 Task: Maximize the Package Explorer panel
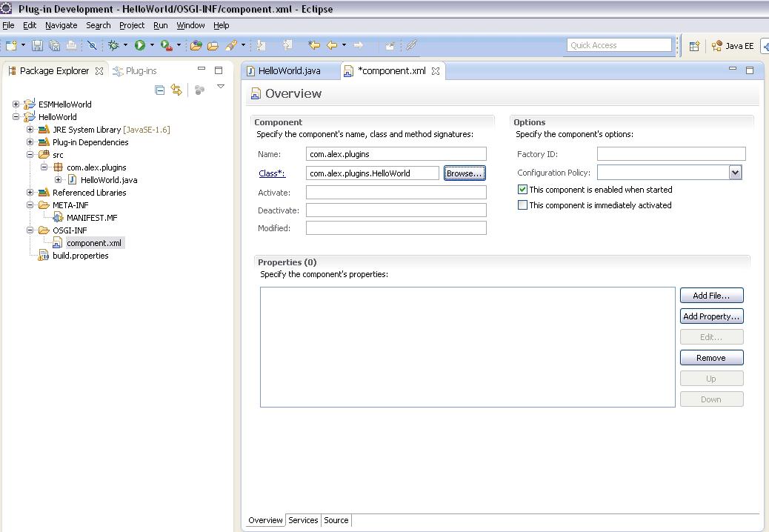pos(219,70)
